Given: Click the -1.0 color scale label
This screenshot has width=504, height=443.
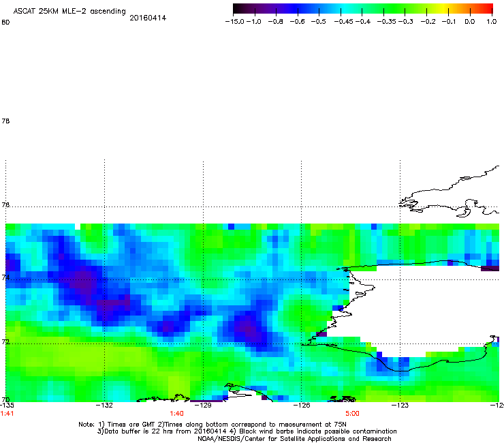Looking at the screenshot, I should click(x=254, y=22).
